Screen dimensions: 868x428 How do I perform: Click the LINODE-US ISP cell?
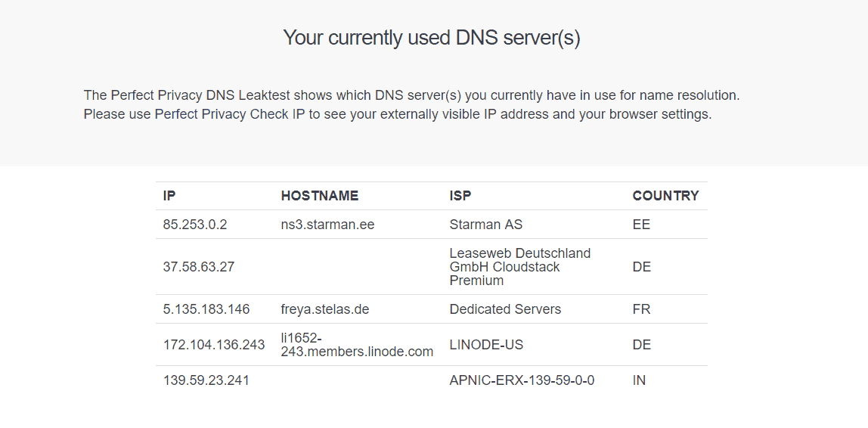[486, 344]
